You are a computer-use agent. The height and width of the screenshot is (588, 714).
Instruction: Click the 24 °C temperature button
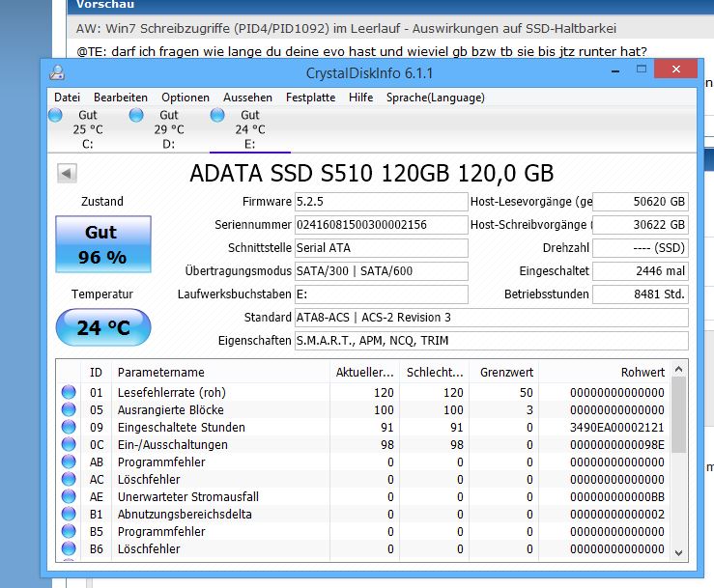pyautogui.click(x=103, y=327)
